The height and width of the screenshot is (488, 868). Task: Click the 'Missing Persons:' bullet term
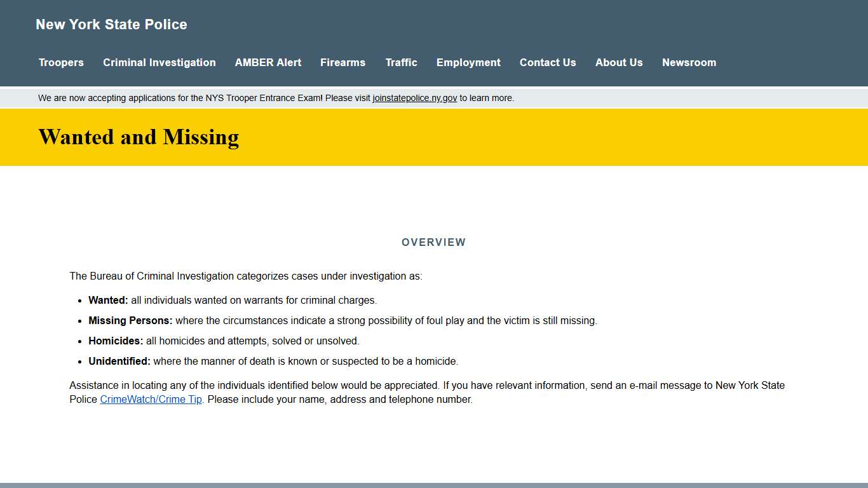pos(130,321)
